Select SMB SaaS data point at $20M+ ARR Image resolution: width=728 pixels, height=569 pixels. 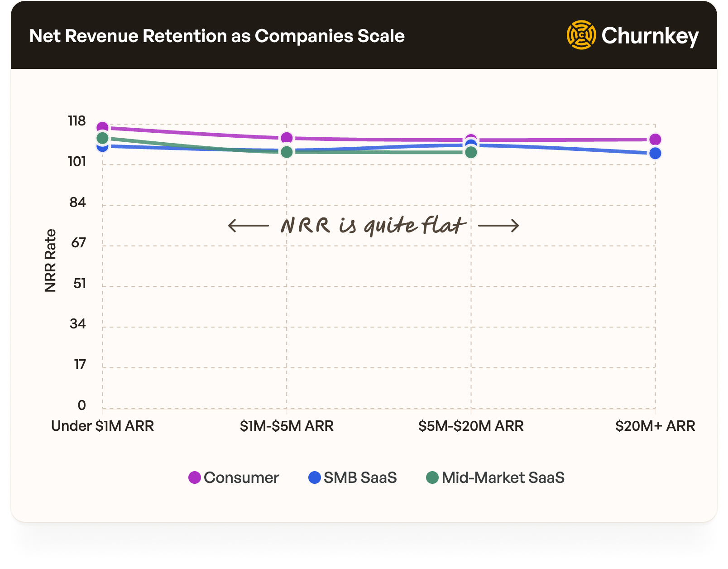(655, 154)
